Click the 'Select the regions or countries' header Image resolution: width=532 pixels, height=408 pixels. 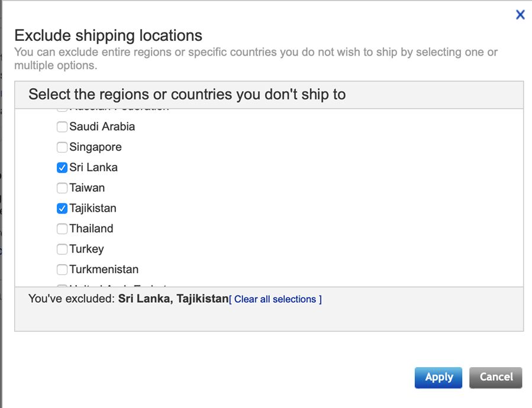coord(187,95)
